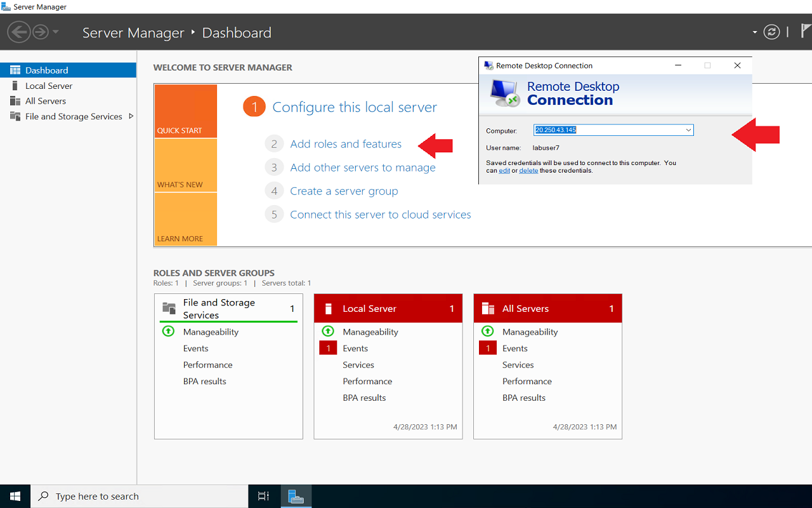This screenshot has width=812, height=508.
Task: Choose Add other servers to manage
Action: [363, 168]
